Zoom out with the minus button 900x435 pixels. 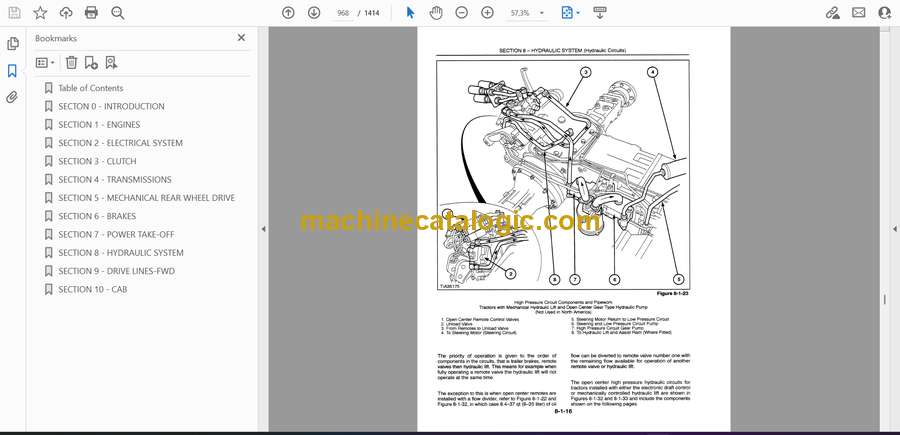461,13
